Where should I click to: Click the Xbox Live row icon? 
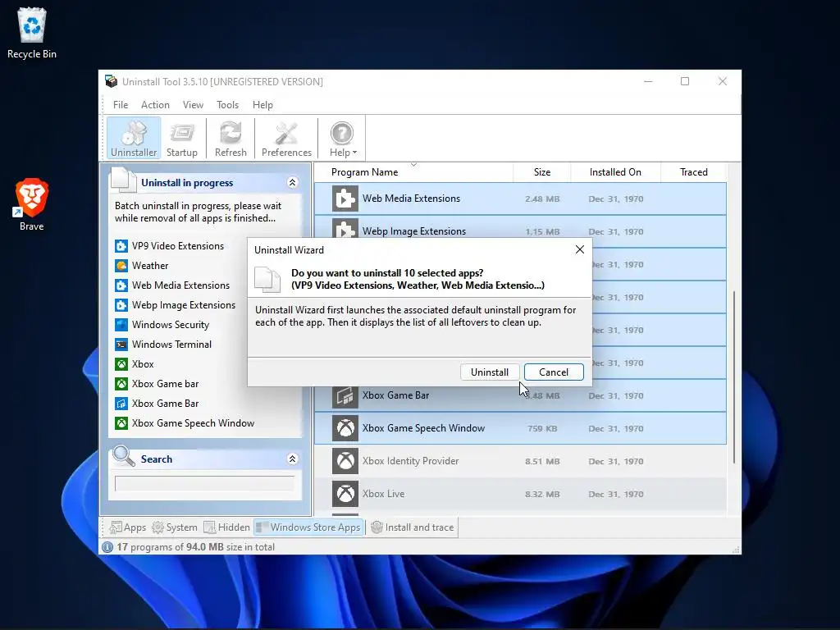point(345,494)
